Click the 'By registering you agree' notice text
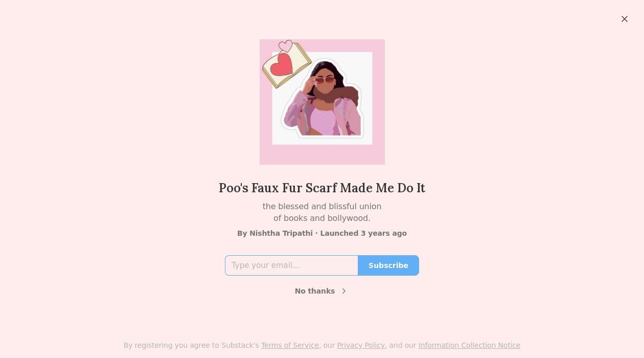This screenshot has width=644, height=358. click(x=191, y=345)
